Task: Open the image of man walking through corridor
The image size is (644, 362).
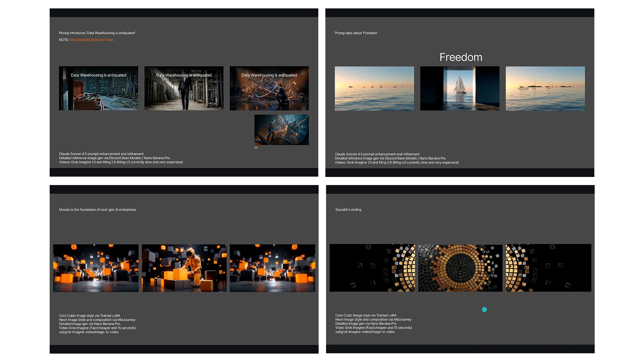Action: click(184, 88)
